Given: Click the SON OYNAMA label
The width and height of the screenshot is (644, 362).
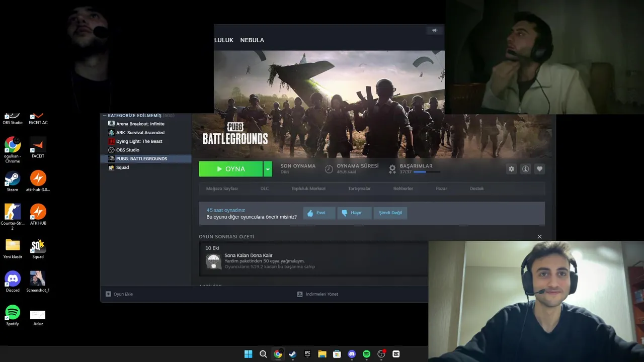Looking at the screenshot, I should coord(298,166).
